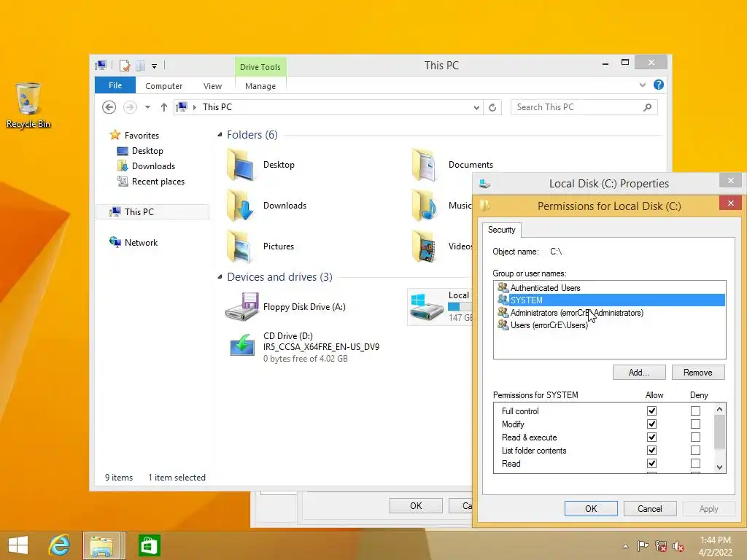Switch to the Computer ribbon tab
The width and height of the screenshot is (747, 560).
164,86
